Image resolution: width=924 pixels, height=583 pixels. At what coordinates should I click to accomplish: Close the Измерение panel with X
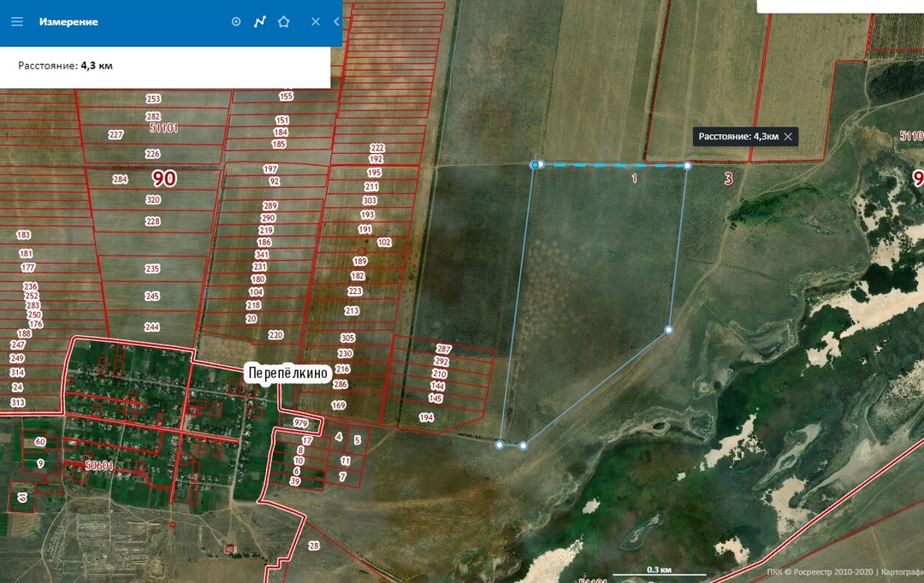pos(315,21)
